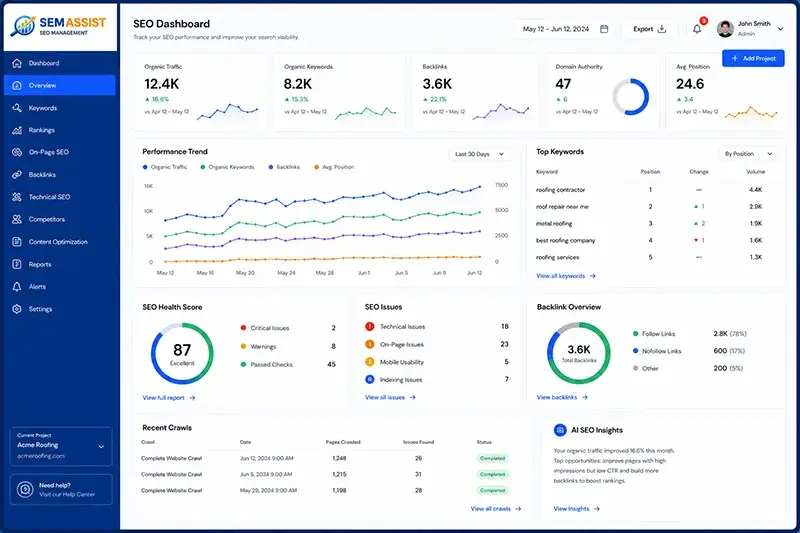Click the Settings gear icon
This screenshot has height=533, width=800.
coord(17,309)
